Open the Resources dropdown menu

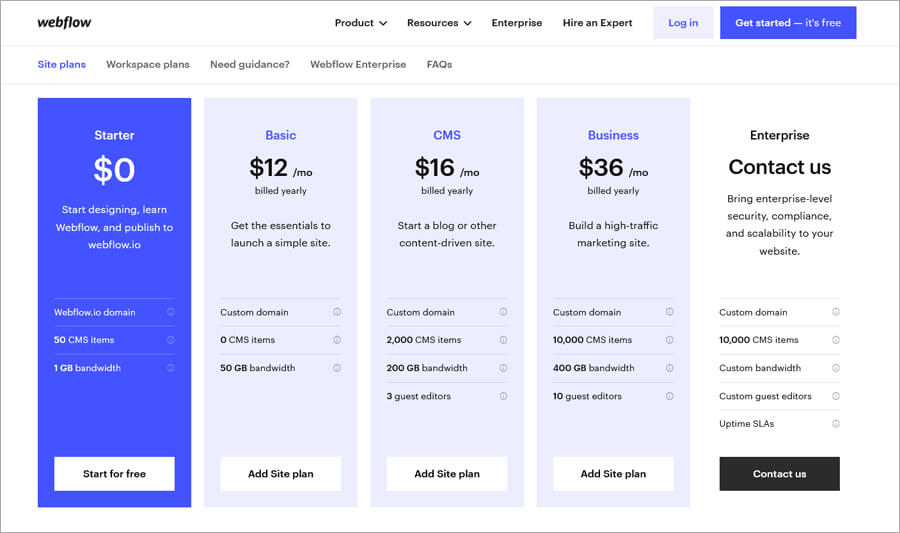click(x=438, y=23)
